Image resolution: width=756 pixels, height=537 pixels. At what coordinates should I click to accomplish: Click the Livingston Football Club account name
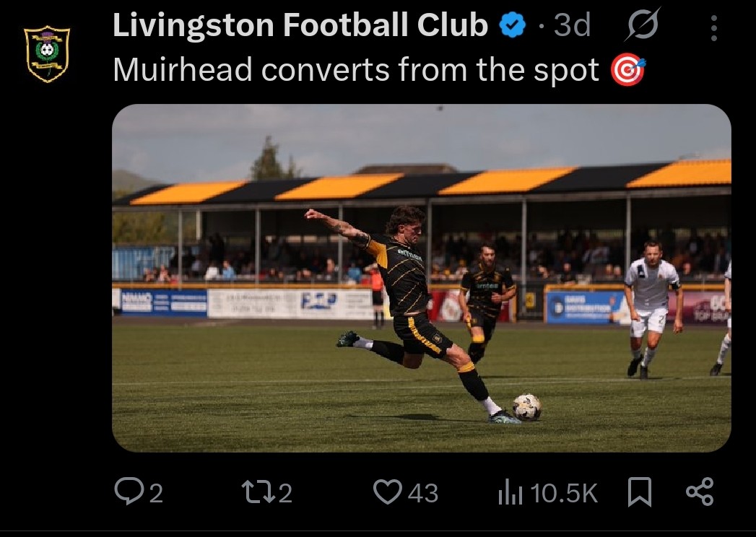point(300,27)
